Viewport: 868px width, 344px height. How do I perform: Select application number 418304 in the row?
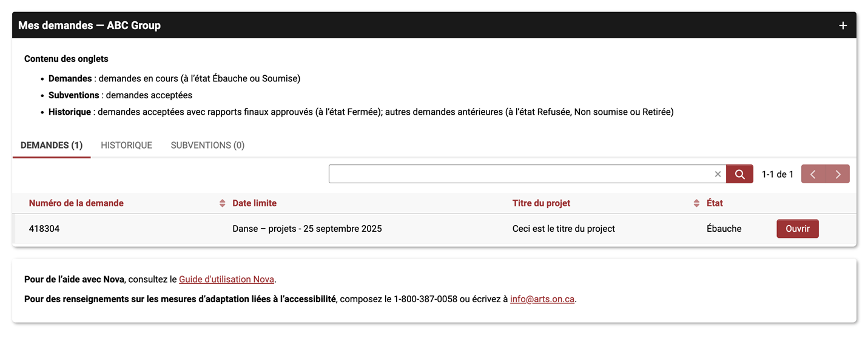(44, 229)
